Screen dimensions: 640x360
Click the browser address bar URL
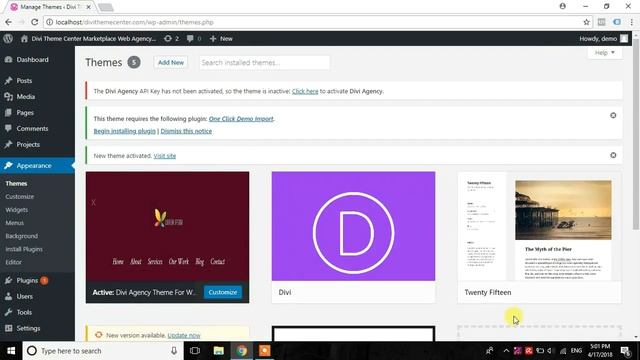tap(135, 22)
